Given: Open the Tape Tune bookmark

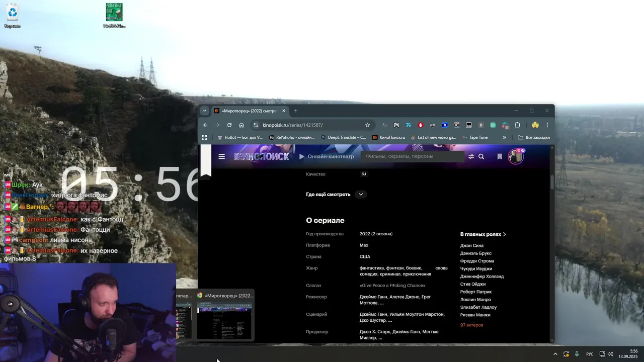Looking at the screenshot, I should pyautogui.click(x=474, y=137).
